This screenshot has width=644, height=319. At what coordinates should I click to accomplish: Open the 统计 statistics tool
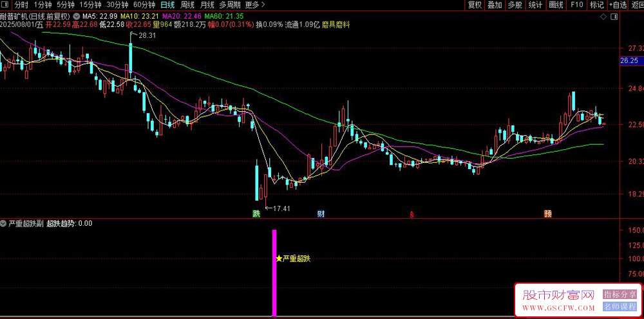[535, 5]
